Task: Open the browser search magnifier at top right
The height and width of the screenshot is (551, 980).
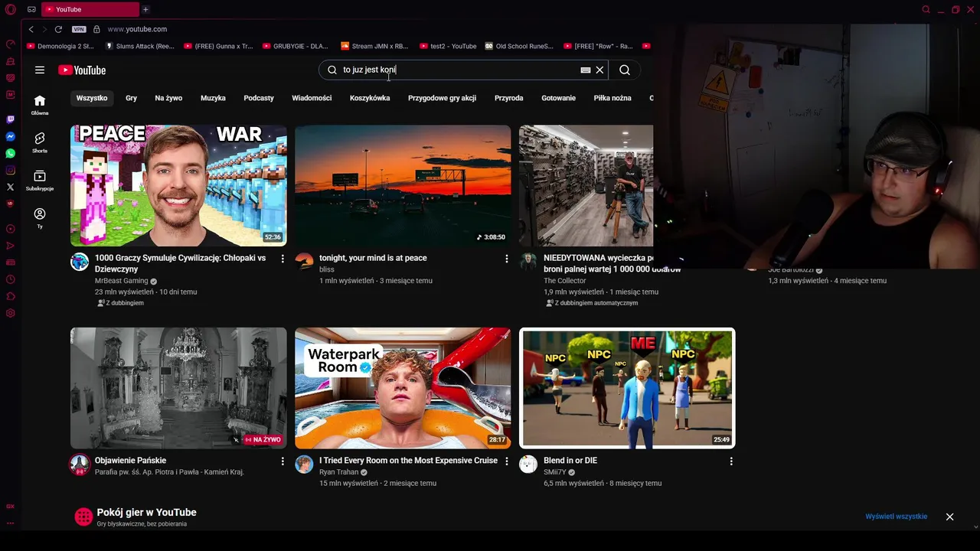Action: (x=926, y=9)
